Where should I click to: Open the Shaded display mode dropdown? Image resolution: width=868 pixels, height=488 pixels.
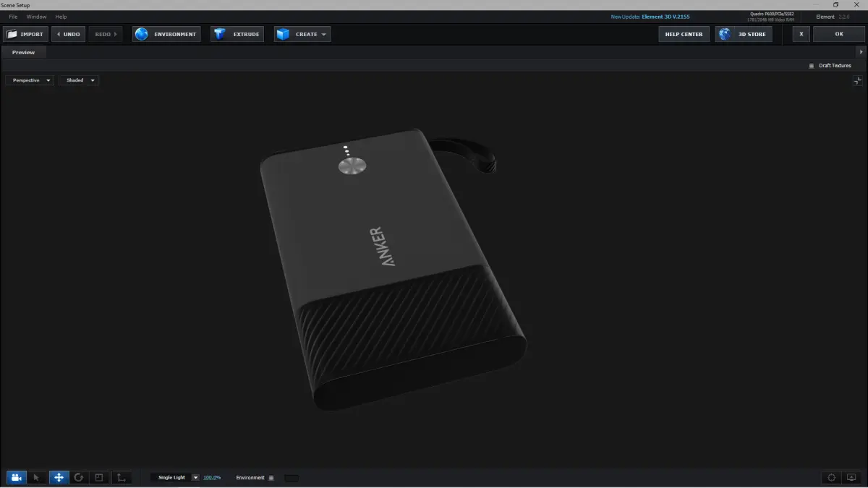(x=78, y=80)
